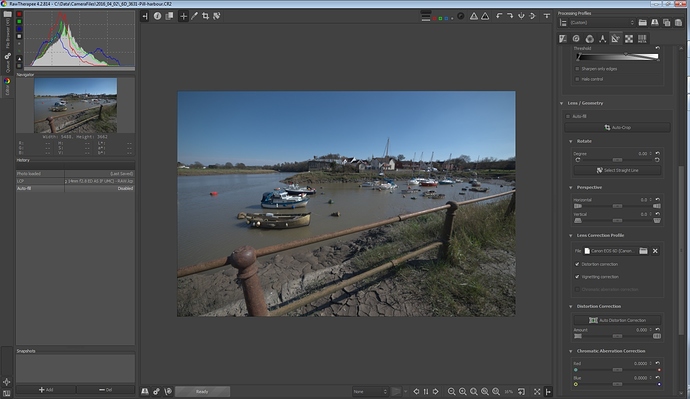Select the straighten line tool icon
The width and height of the screenshot is (690, 399).
pyautogui.click(x=217, y=16)
